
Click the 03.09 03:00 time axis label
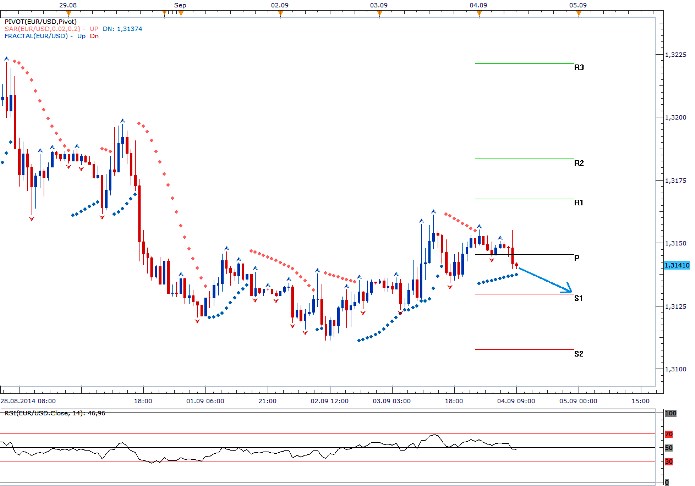[x=391, y=401]
